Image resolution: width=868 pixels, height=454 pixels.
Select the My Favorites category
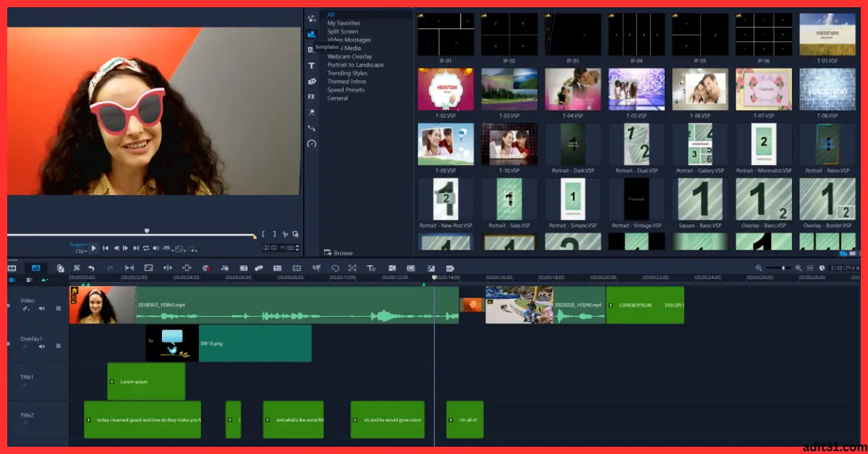point(344,23)
